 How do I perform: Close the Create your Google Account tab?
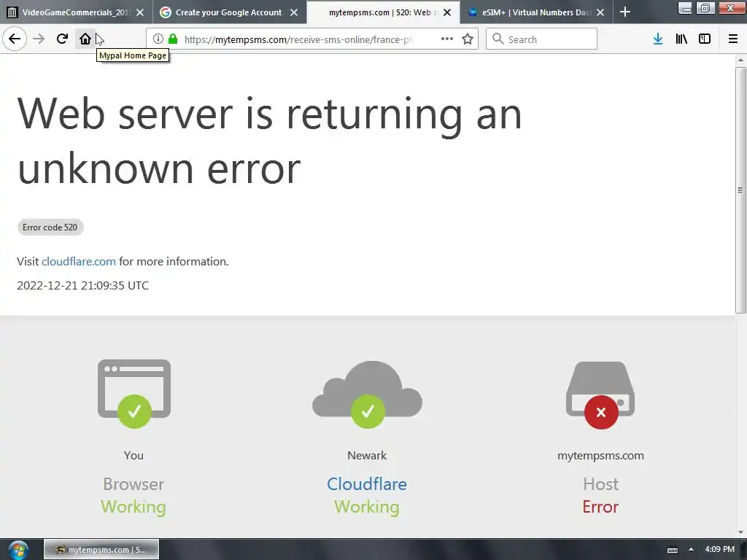pyautogui.click(x=294, y=12)
